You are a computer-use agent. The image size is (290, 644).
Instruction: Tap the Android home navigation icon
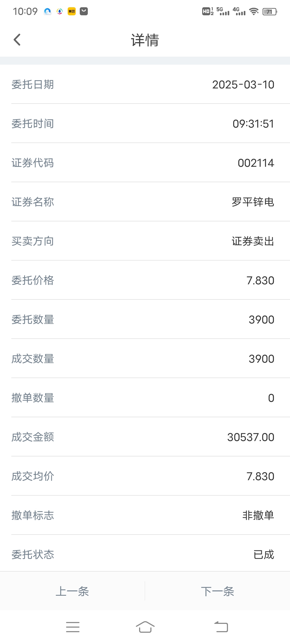click(x=145, y=627)
